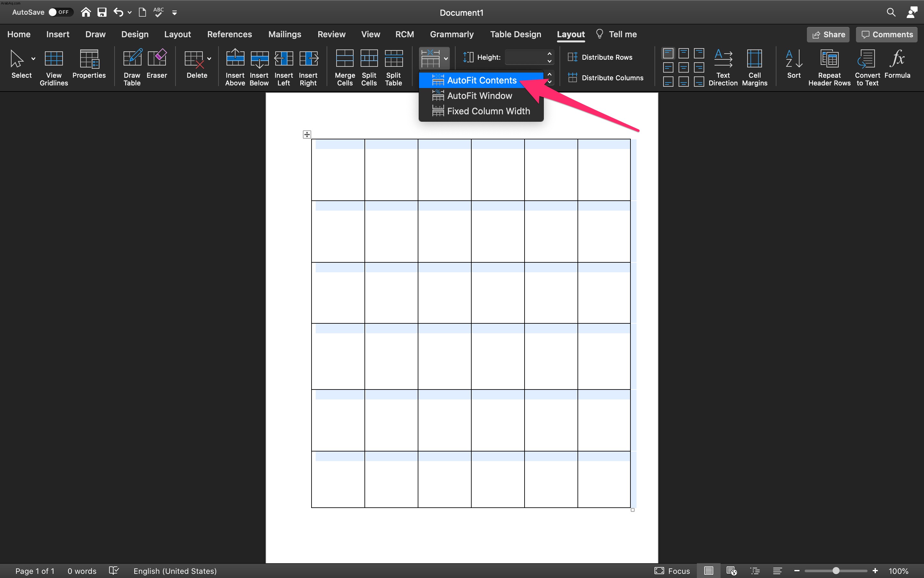Click the Sort icon
This screenshot has height=578, width=924.
click(794, 64)
